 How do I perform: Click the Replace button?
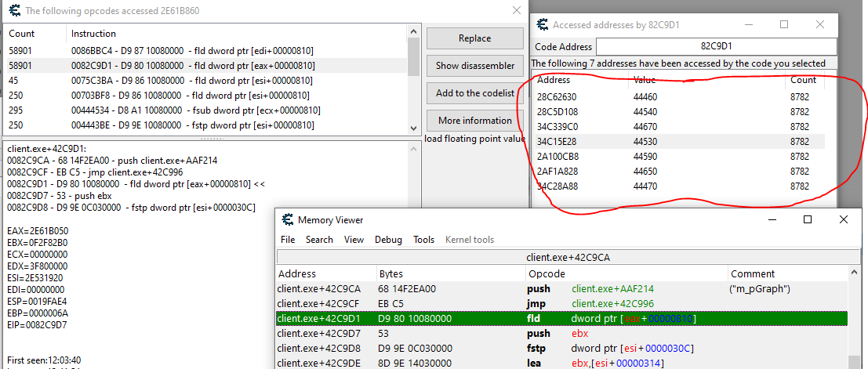(474, 38)
